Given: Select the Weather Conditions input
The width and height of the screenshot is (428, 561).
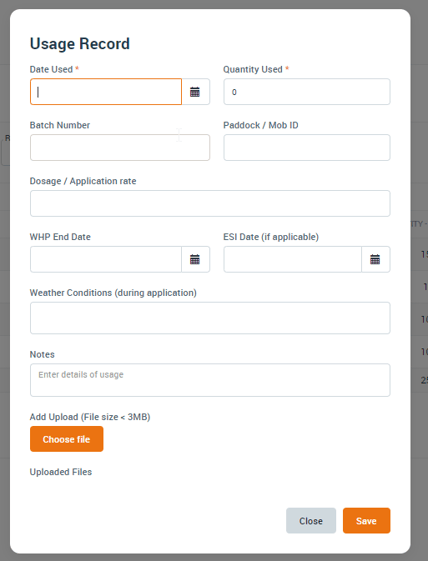Looking at the screenshot, I should click(210, 318).
